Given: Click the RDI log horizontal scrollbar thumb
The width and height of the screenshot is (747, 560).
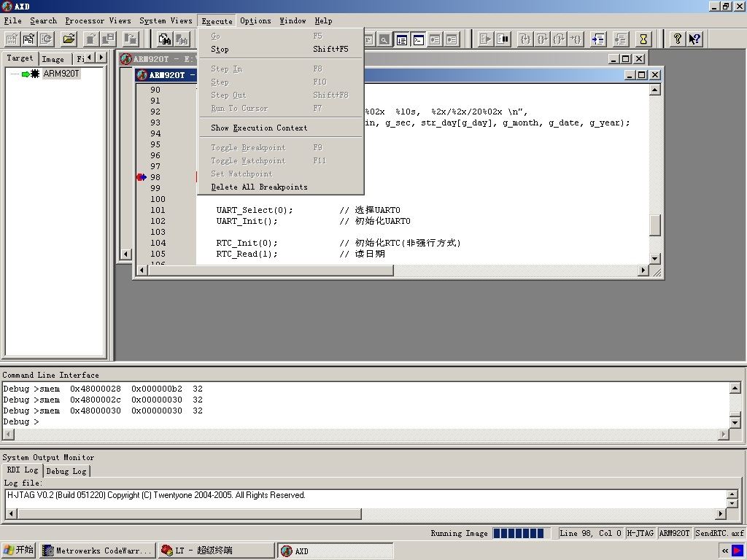Looking at the screenshot, I should [190, 514].
